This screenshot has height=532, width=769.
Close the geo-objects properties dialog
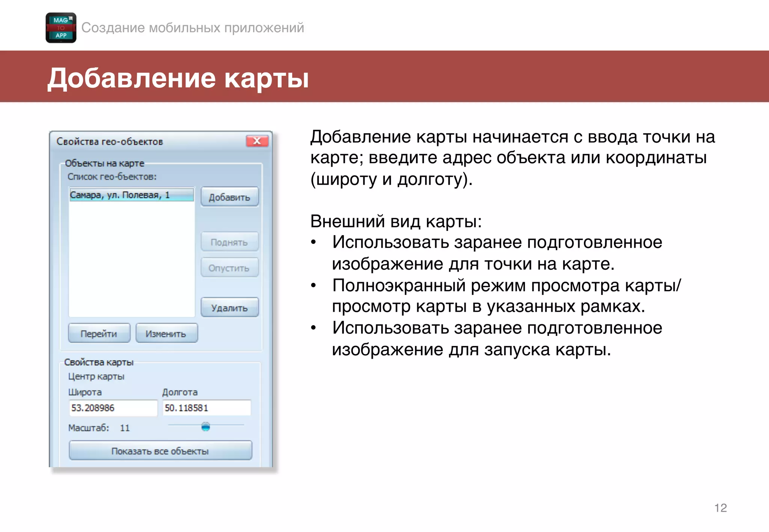(x=257, y=141)
